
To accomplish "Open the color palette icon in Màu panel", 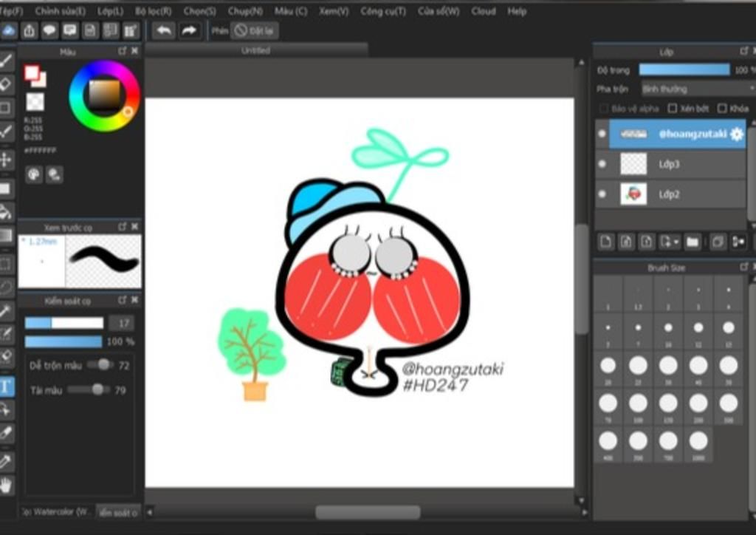I will coord(34,174).
